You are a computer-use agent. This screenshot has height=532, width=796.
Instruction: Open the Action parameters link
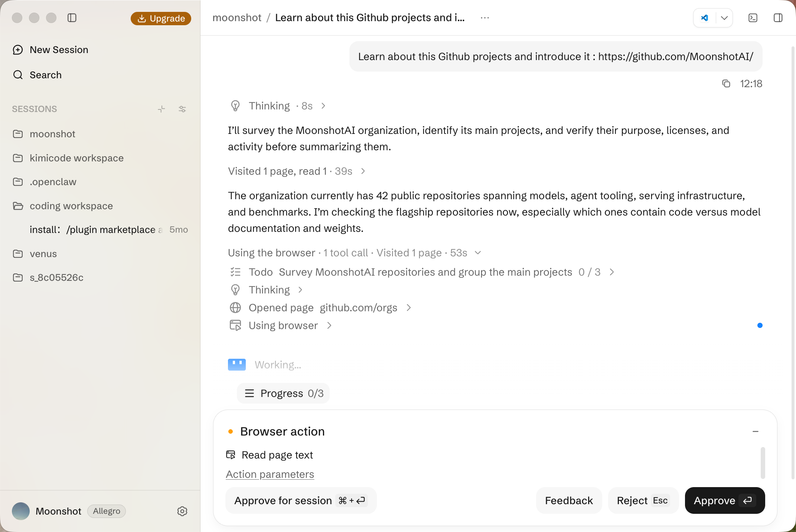point(270,474)
